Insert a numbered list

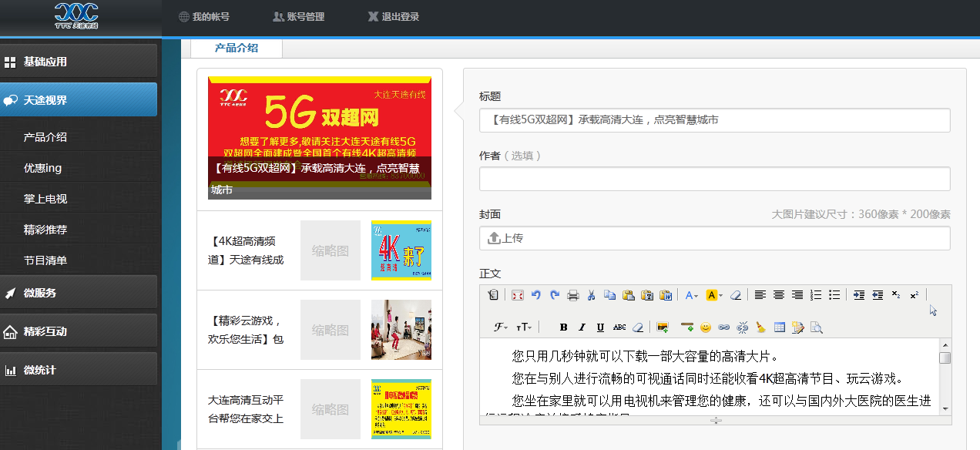point(816,295)
